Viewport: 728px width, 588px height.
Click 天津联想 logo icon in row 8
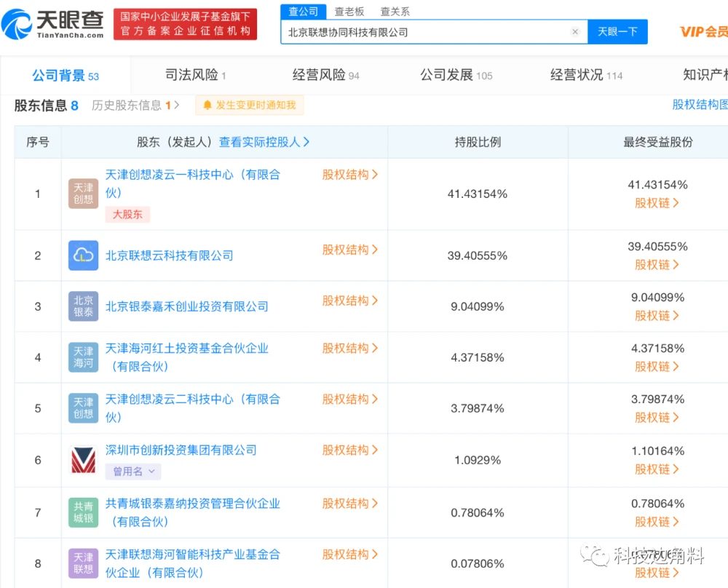83,563
